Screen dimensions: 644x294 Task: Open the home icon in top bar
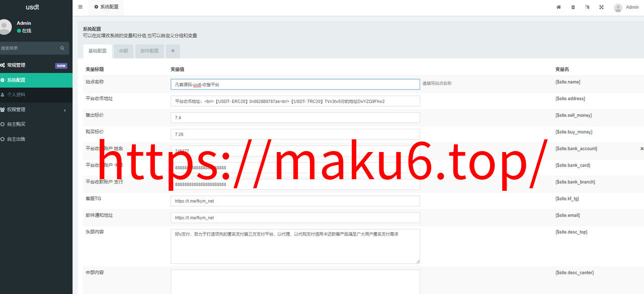(558, 7)
